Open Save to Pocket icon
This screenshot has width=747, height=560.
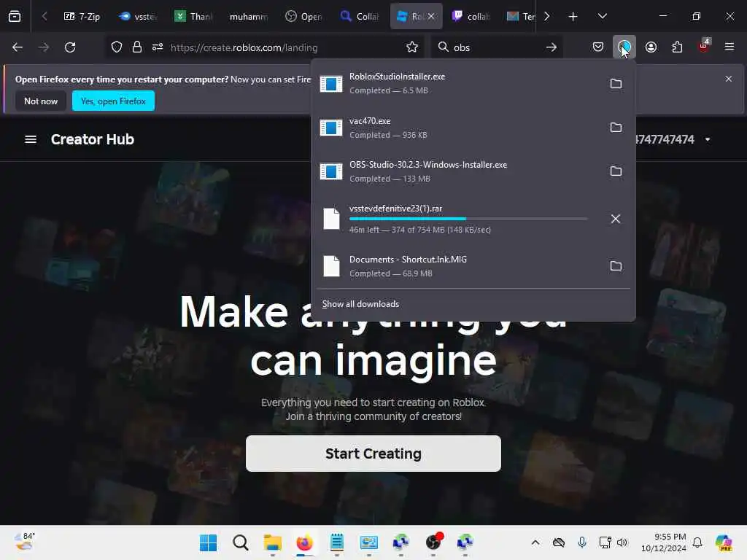(x=598, y=47)
